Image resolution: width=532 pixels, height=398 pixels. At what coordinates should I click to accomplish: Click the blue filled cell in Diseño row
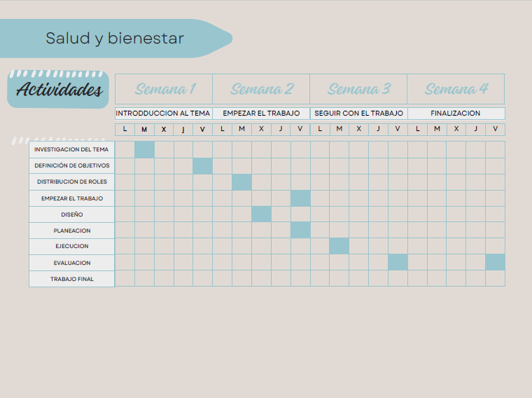261,214
